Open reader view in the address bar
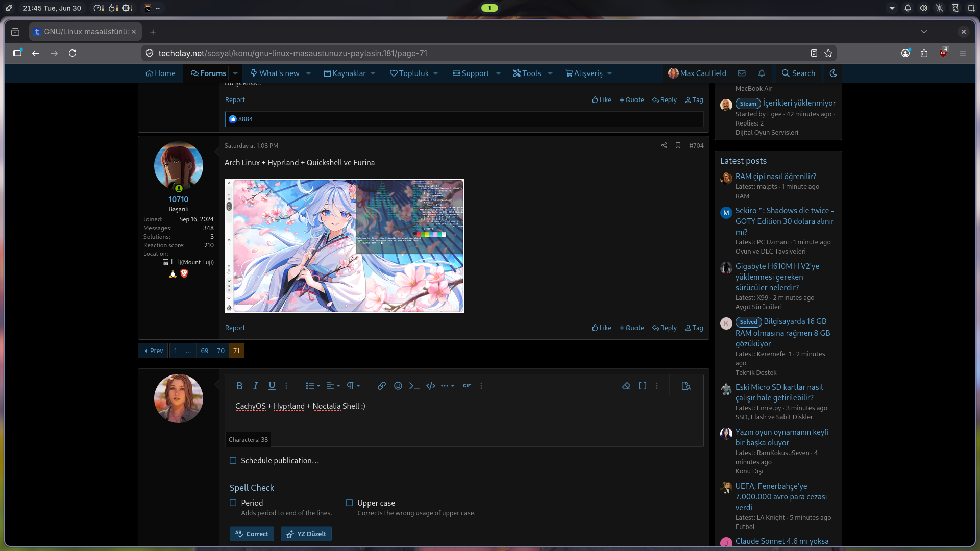The image size is (980, 551). coord(814,53)
